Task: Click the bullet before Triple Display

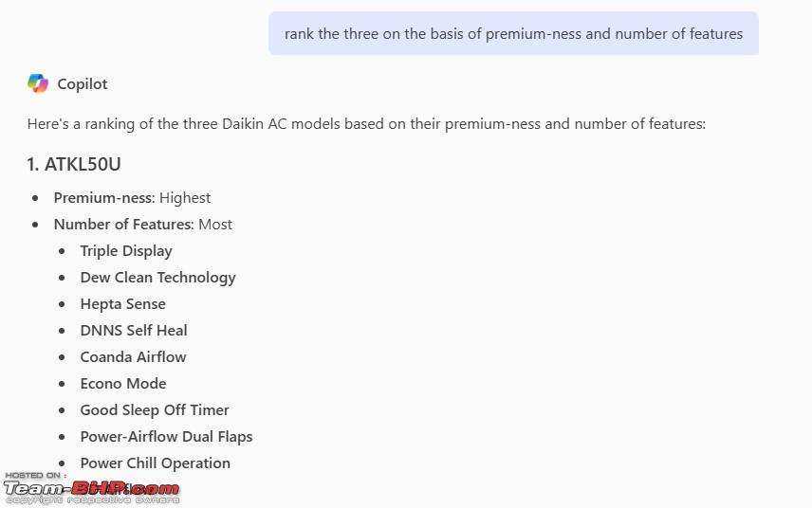Action: (x=63, y=251)
